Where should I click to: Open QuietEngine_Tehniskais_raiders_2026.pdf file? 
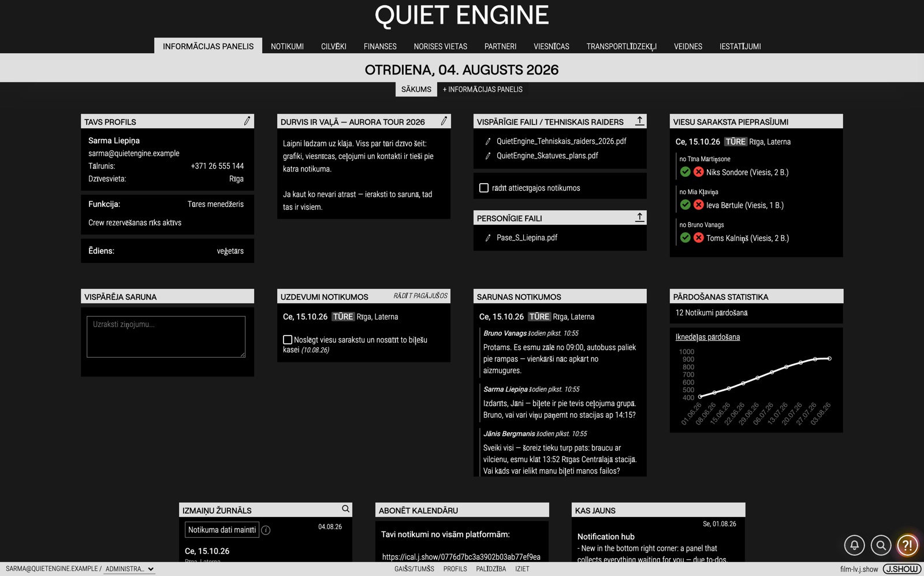click(561, 141)
